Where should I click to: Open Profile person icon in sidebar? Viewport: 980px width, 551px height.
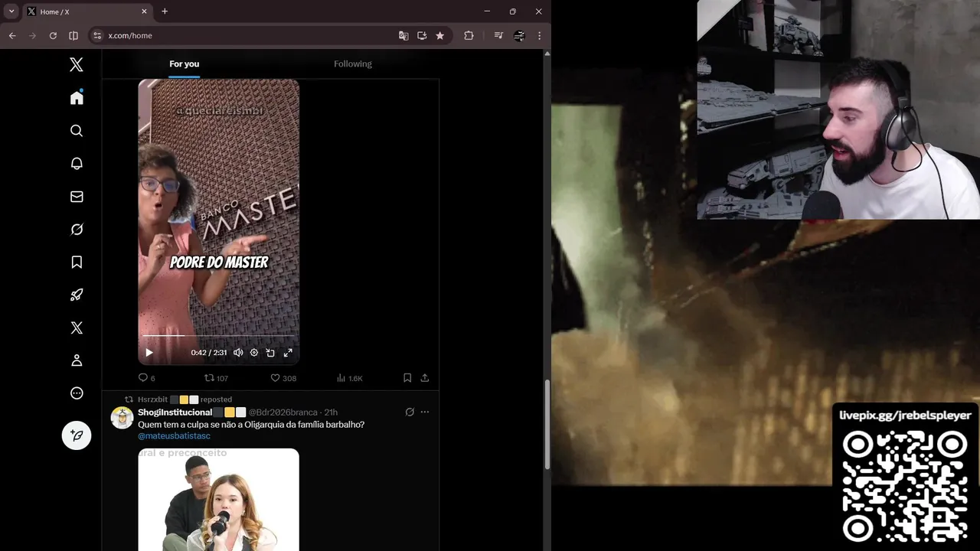pos(77,360)
